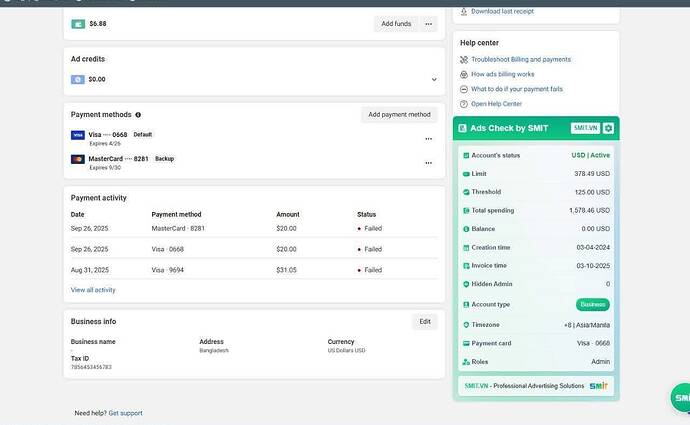Select the Aug 31 Visa 9694 activity row
Image resolution: width=690 pixels, height=425 pixels.
coord(254,270)
